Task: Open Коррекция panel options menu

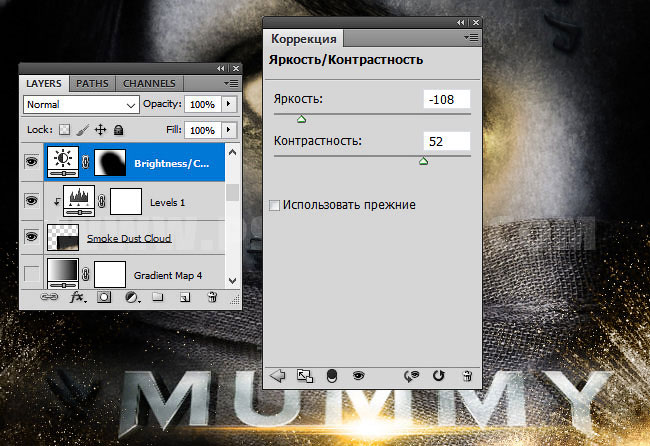Action: point(471,38)
